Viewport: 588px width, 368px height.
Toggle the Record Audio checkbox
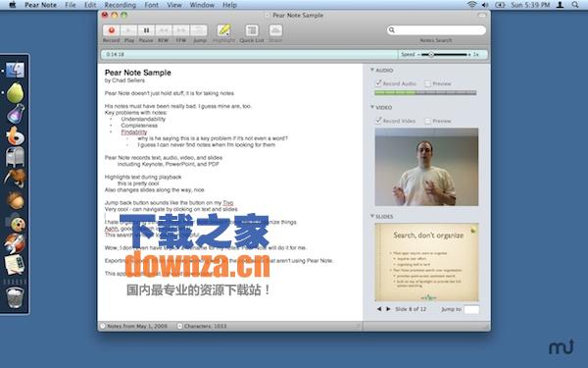378,83
